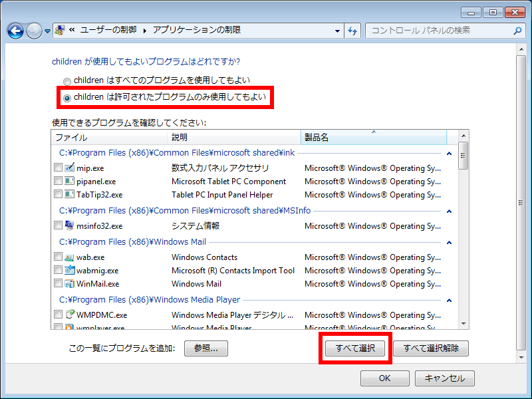This screenshot has height=399, width=532.
Task: Click the program list scrollbar thumb
Action: point(463,156)
